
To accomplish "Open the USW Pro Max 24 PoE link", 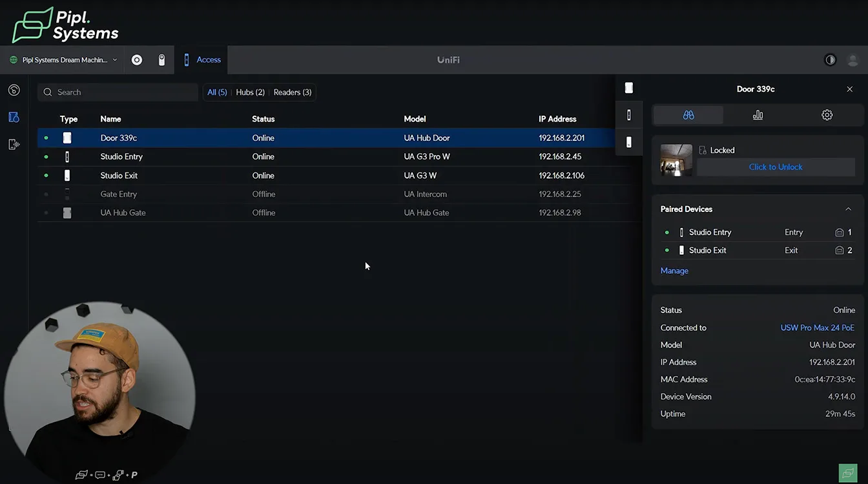I will (818, 328).
